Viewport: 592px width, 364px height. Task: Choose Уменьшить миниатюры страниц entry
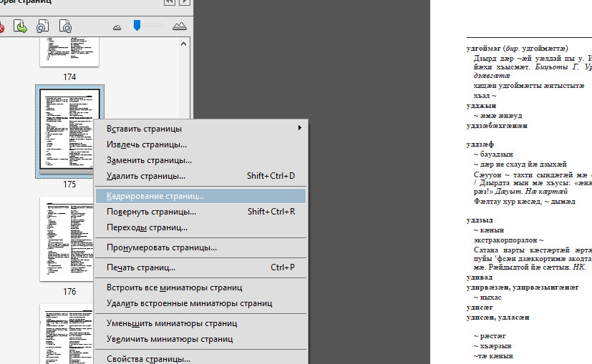point(201,323)
